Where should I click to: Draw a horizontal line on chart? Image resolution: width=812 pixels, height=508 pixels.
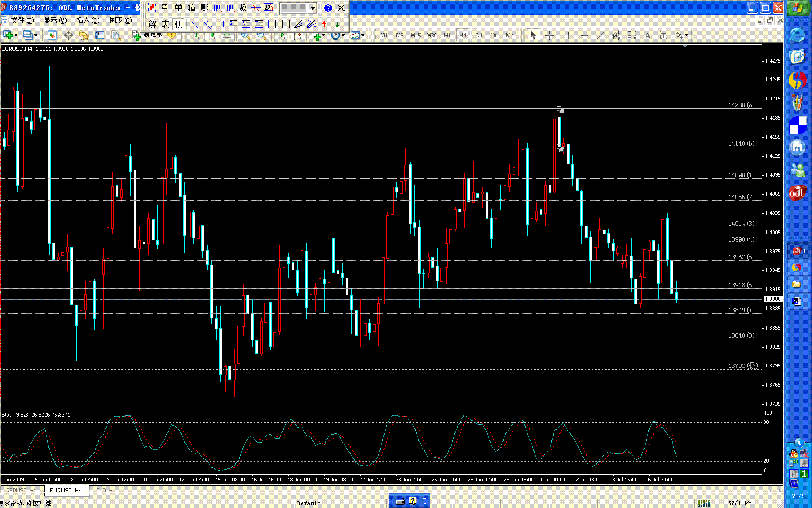click(584, 35)
